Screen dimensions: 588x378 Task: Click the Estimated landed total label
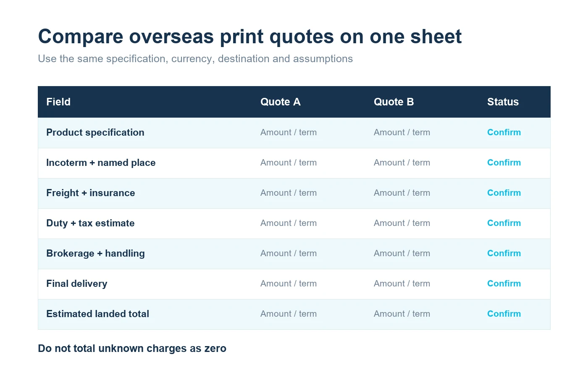tap(98, 314)
